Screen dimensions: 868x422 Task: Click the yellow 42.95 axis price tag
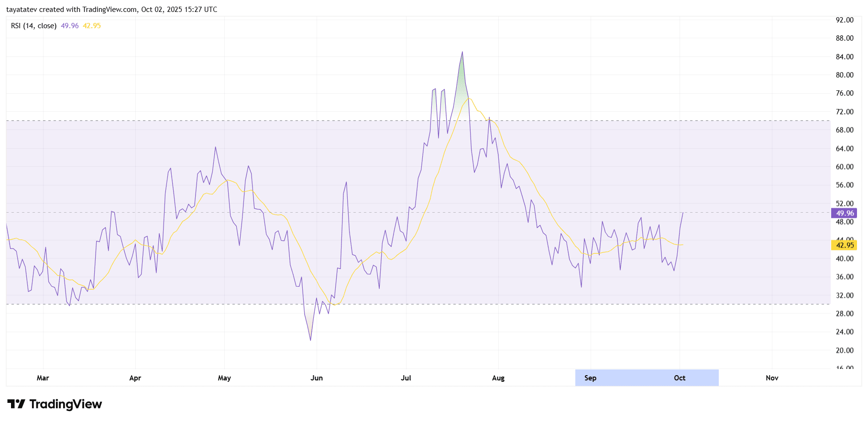pos(844,245)
